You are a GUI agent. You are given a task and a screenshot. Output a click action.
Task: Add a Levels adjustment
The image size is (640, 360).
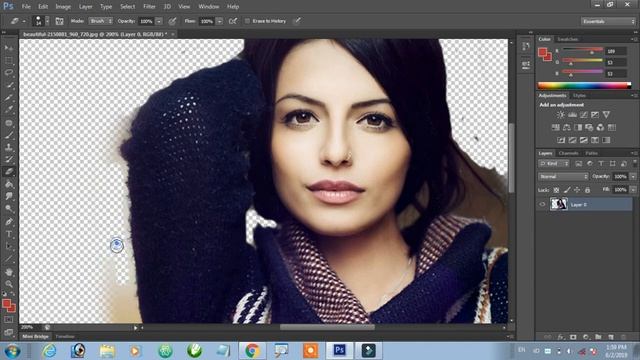(572, 115)
